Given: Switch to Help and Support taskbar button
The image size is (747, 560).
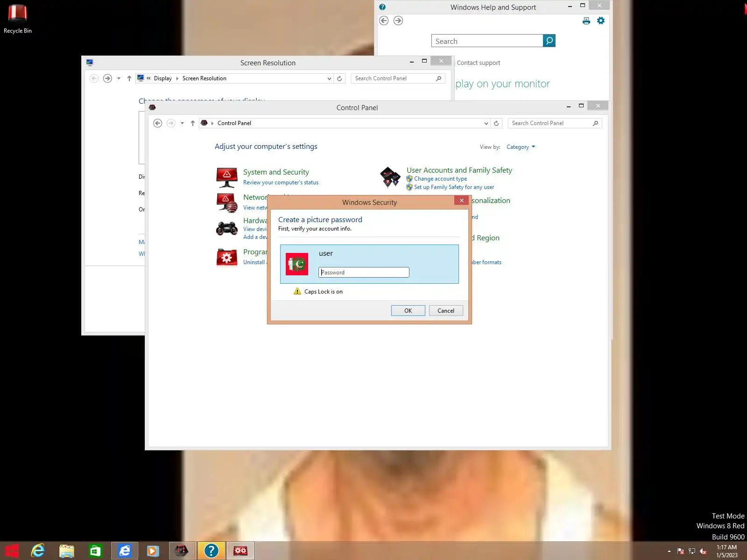Looking at the screenshot, I should point(211,551).
